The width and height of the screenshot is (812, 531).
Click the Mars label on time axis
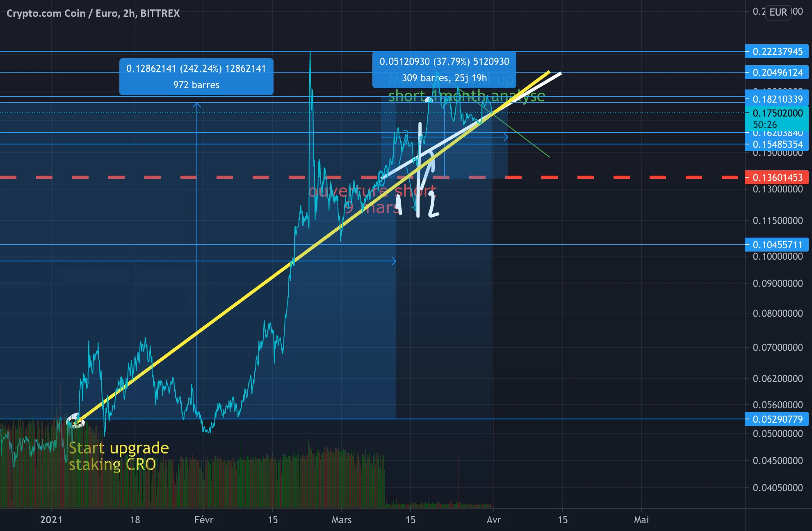pos(342,520)
